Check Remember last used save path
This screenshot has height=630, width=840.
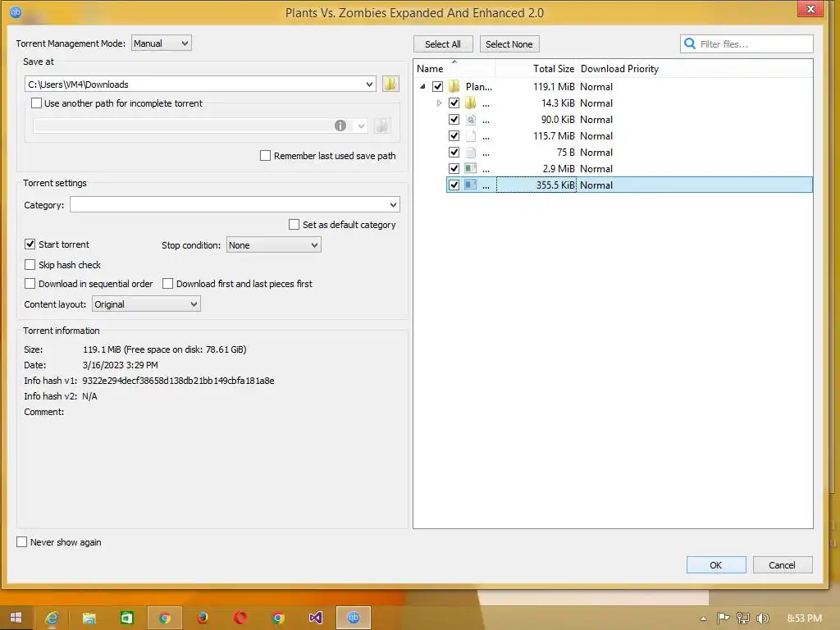click(x=265, y=155)
